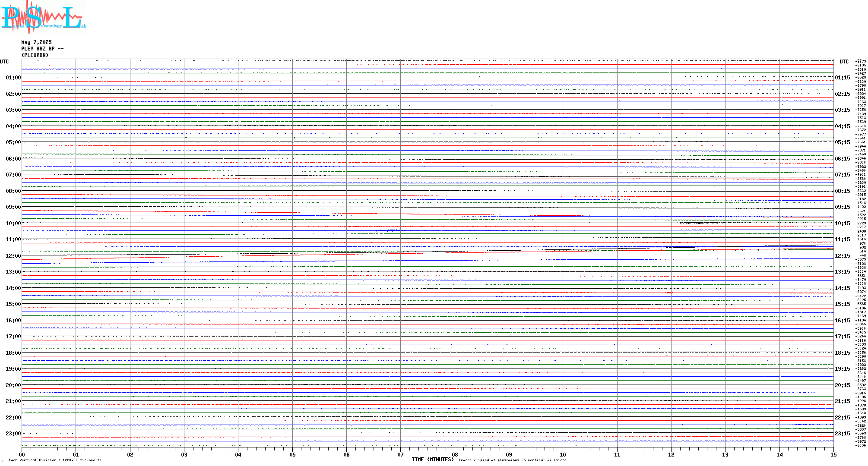Click the 14:00 hour label

(x=13, y=288)
